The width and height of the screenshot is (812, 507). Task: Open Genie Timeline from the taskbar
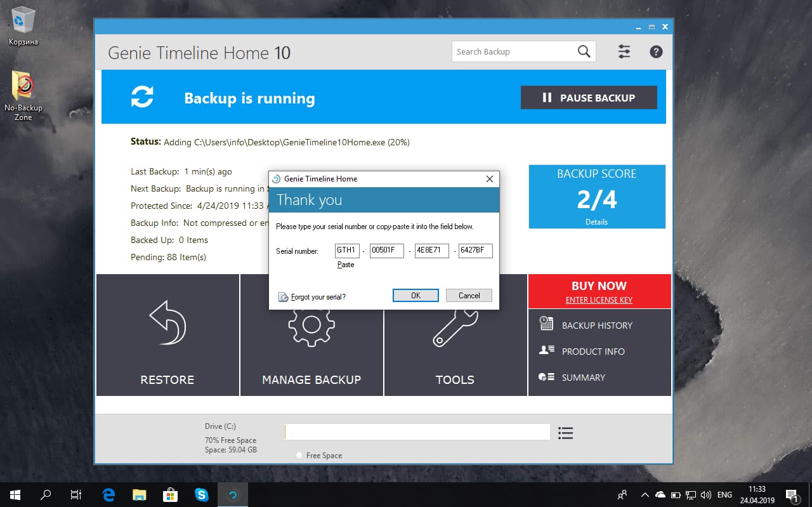click(x=233, y=494)
